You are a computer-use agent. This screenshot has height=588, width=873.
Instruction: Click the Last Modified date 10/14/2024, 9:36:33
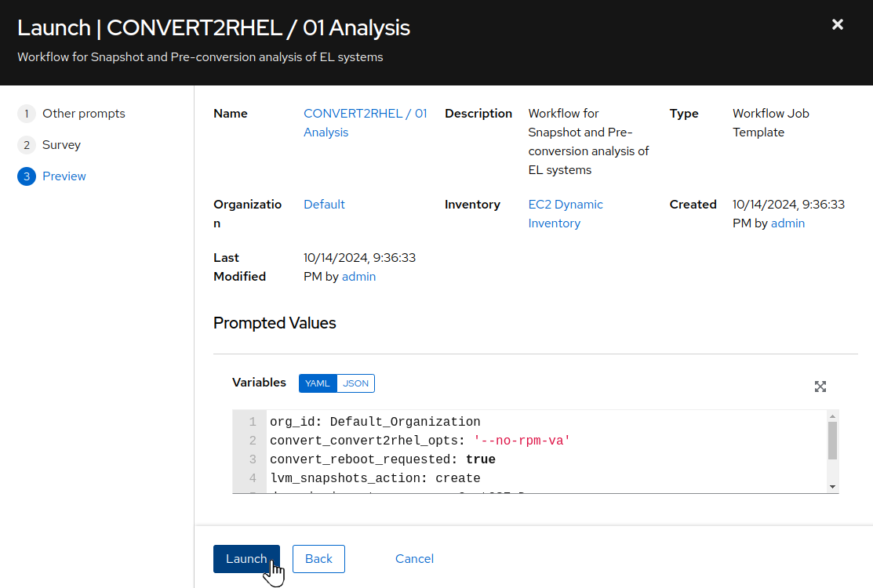click(360, 258)
